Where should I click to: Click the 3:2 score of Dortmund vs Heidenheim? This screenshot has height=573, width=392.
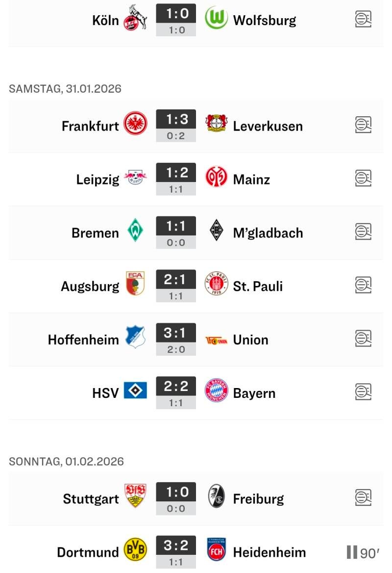click(x=176, y=546)
